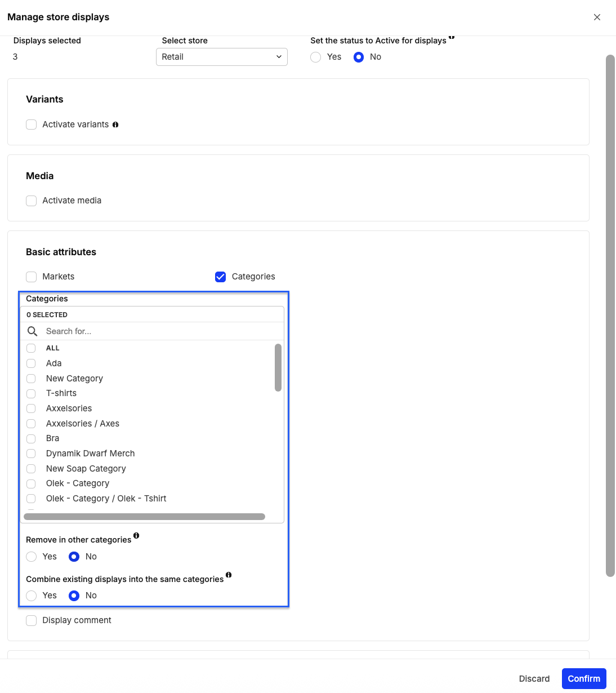Click info icon beside Remove in other categories
This screenshot has height=693, width=616.
(x=136, y=535)
